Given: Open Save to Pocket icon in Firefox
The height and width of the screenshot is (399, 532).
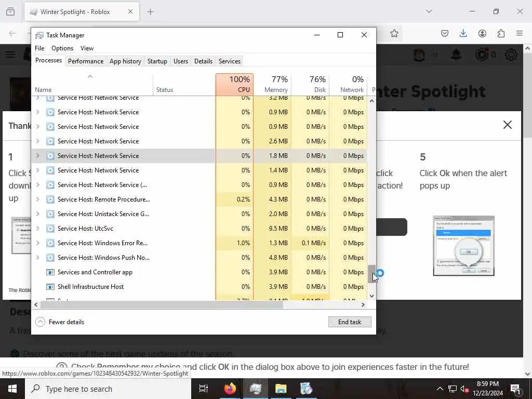Looking at the screenshot, I should (x=445, y=33).
